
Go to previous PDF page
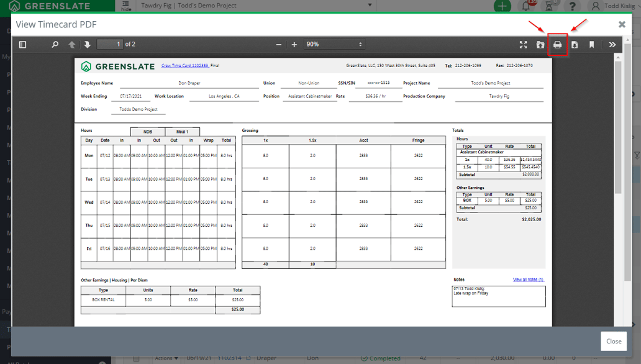tap(71, 45)
